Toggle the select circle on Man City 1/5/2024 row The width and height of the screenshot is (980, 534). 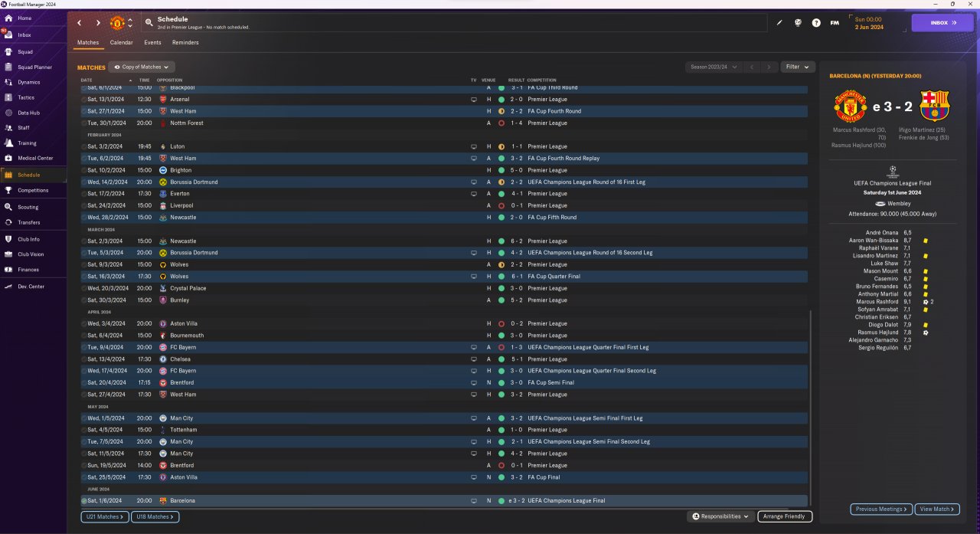coord(84,418)
